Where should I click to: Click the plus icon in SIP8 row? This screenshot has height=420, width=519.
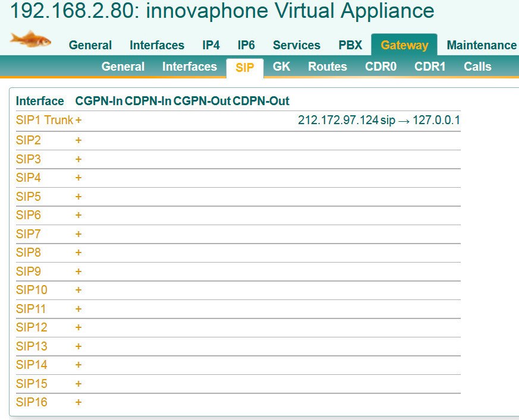(78, 252)
